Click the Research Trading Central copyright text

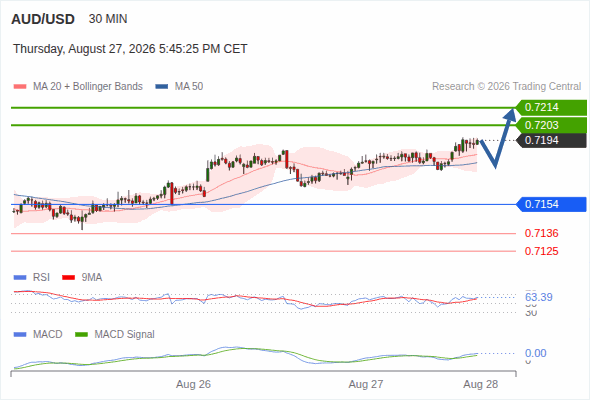pos(506,87)
